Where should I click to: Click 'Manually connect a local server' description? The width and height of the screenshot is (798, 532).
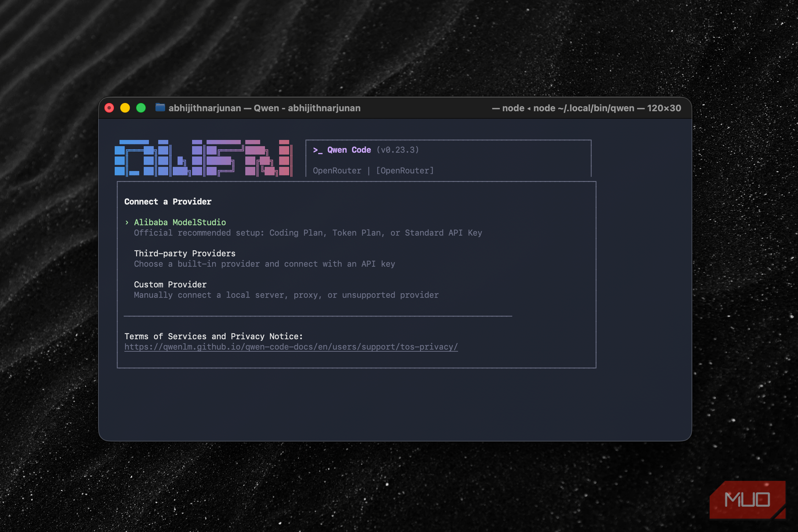coord(286,295)
